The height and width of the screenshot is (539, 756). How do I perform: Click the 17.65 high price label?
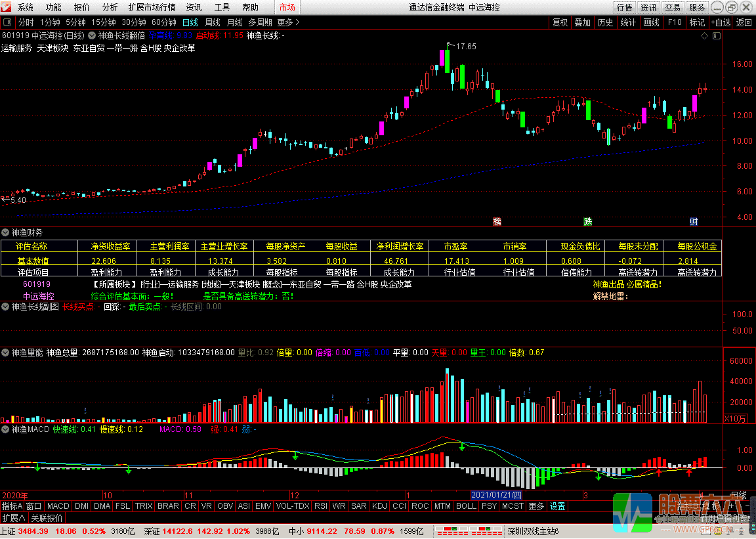466,47
